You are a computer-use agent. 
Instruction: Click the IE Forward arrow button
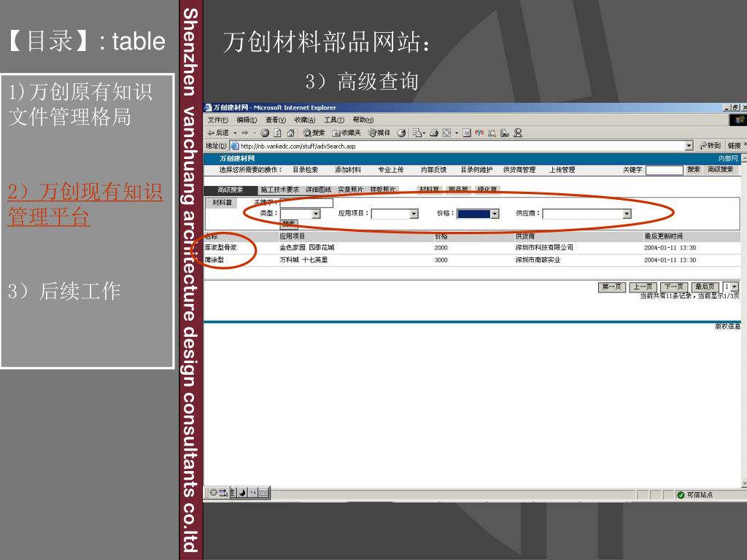click(x=245, y=133)
